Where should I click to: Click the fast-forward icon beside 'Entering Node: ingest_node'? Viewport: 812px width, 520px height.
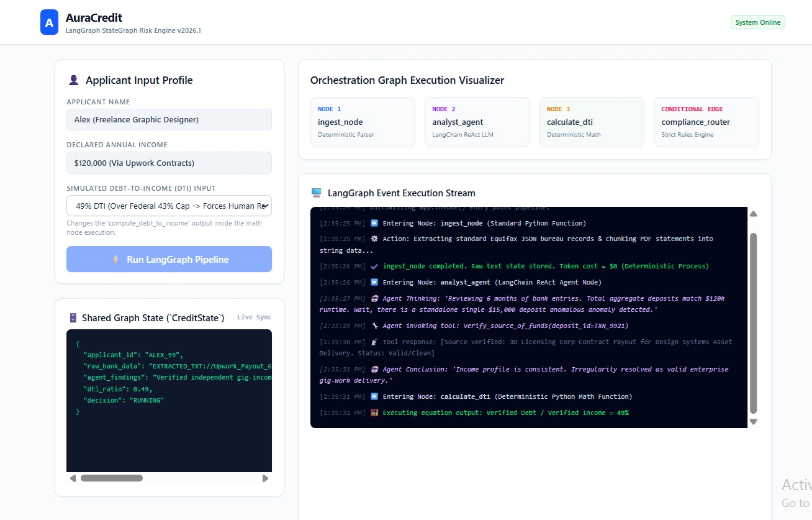tap(374, 223)
